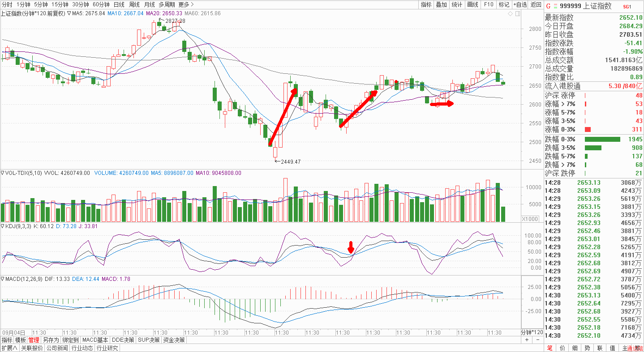Open the 行业动态 tab
The image size is (644, 352).
(82, 348)
